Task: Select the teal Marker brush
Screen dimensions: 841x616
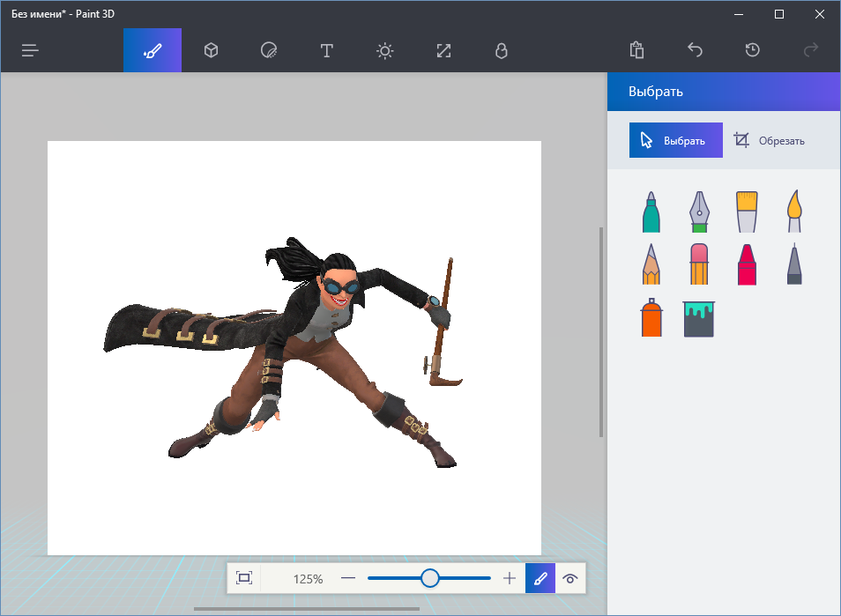Action: [651, 212]
